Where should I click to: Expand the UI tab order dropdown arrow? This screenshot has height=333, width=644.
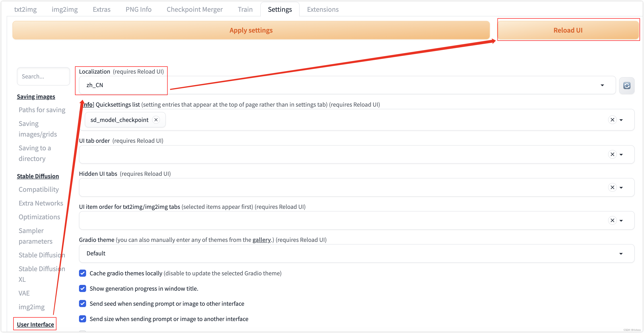click(621, 154)
